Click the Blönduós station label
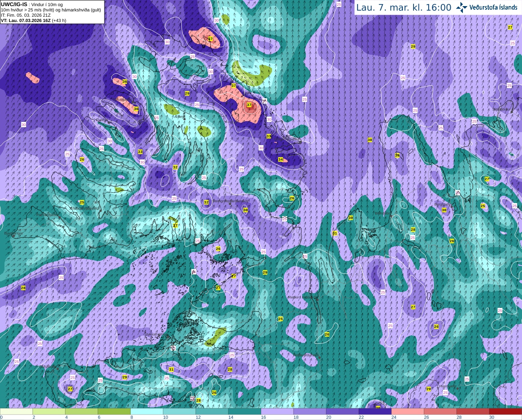The width and height of the screenshot is (522, 420). pos(383,213)
